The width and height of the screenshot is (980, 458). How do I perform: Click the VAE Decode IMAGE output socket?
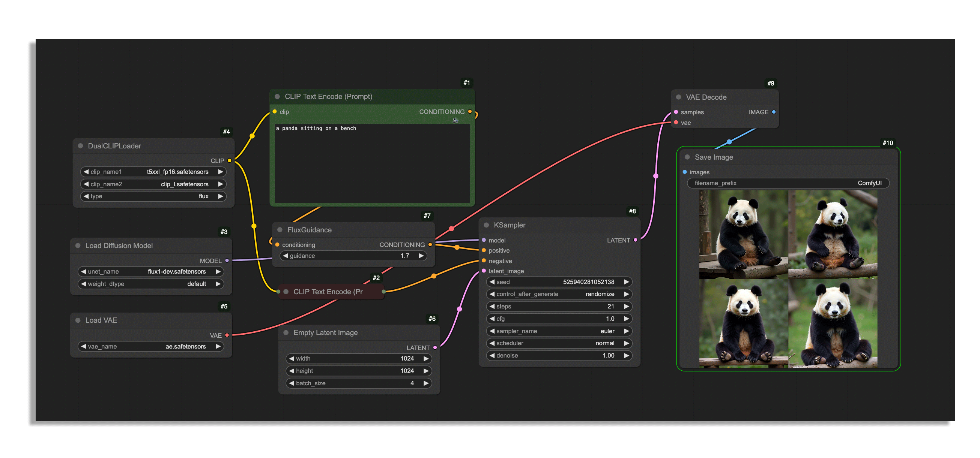point(773,112)
